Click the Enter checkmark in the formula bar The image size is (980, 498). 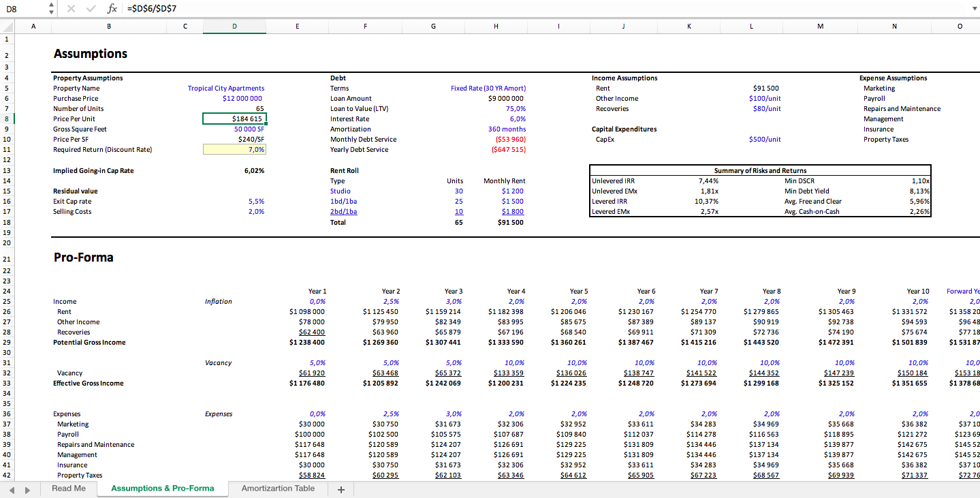pyautogui.click(x=92, y=10)
